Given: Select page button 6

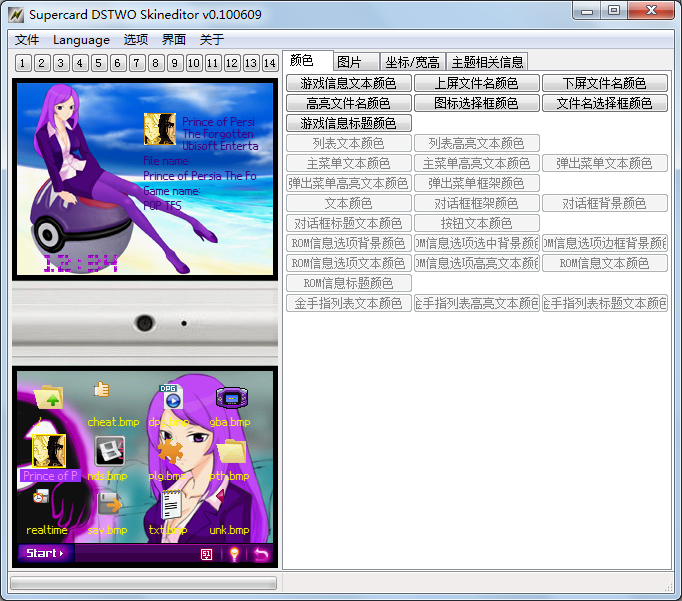Looking at the screenshot, I should 117,63.
